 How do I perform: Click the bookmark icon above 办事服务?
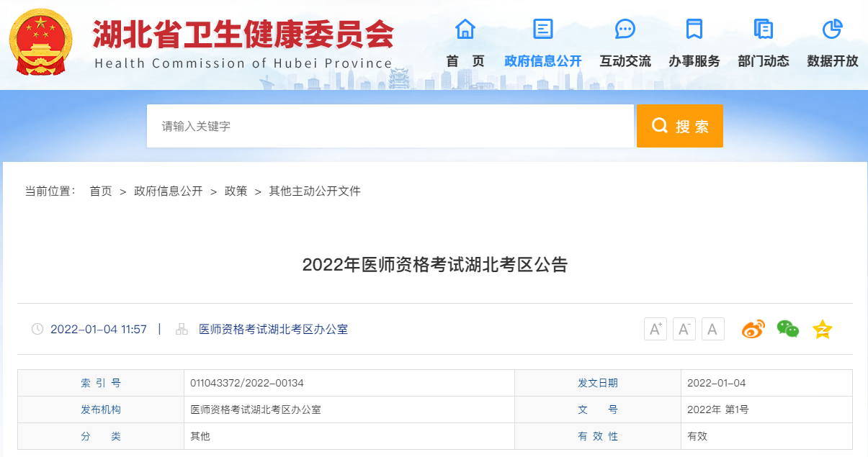pos(694,29)
